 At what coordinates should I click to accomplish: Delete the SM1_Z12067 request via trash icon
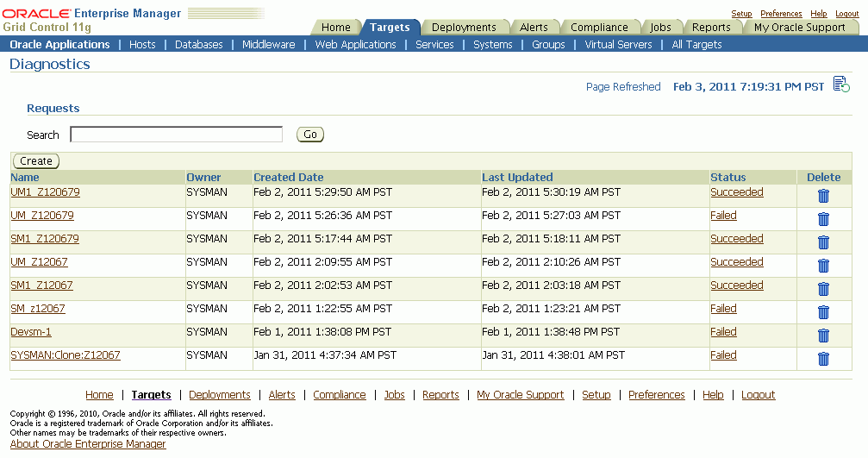tap(824, 289)
